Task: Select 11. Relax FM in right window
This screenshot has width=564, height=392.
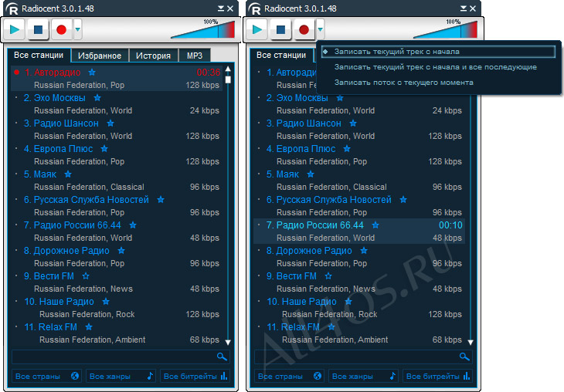Action: tap(360, 333)
